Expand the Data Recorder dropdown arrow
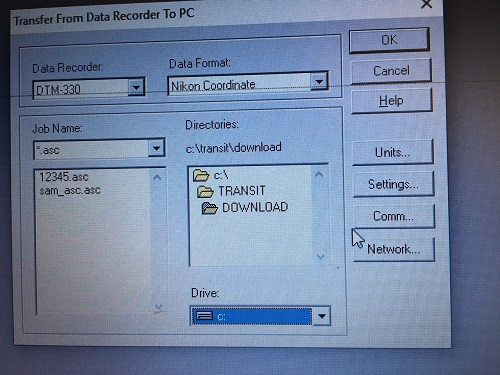Screen dimensions: 500x375 coord(136,88)
